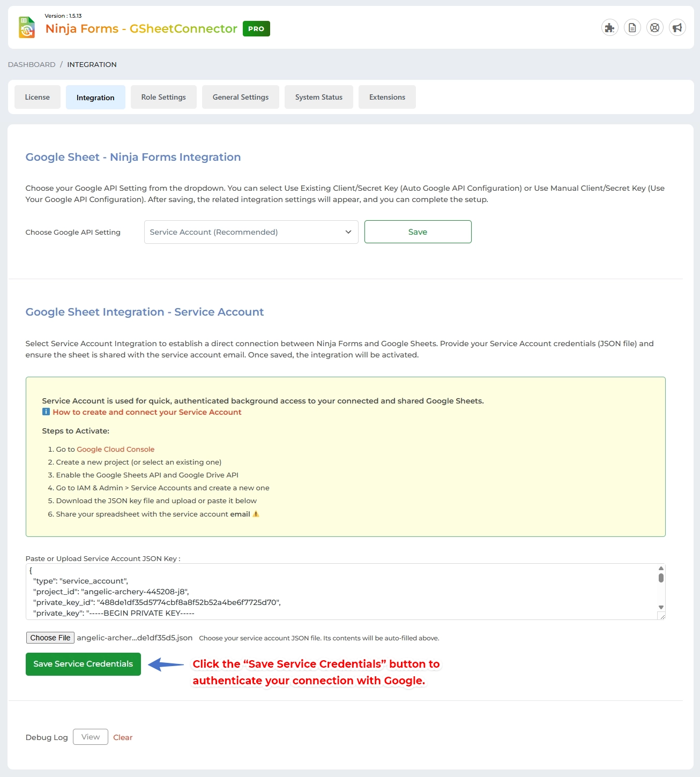The height and width of the screenshot is (777, 700).
Task: Click the green PRO badge
Action: (x=256, y=28)
